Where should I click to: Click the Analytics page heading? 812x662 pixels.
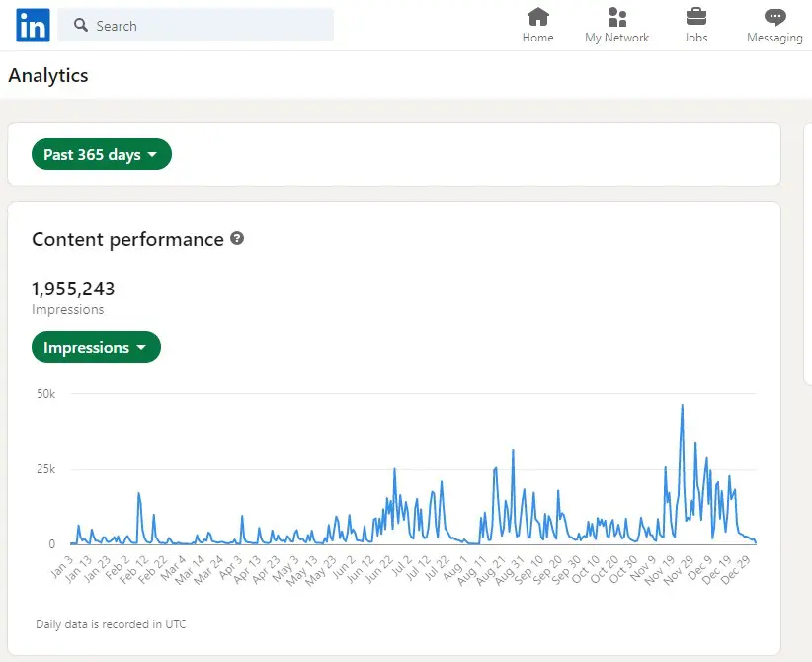tap(48, 76)
